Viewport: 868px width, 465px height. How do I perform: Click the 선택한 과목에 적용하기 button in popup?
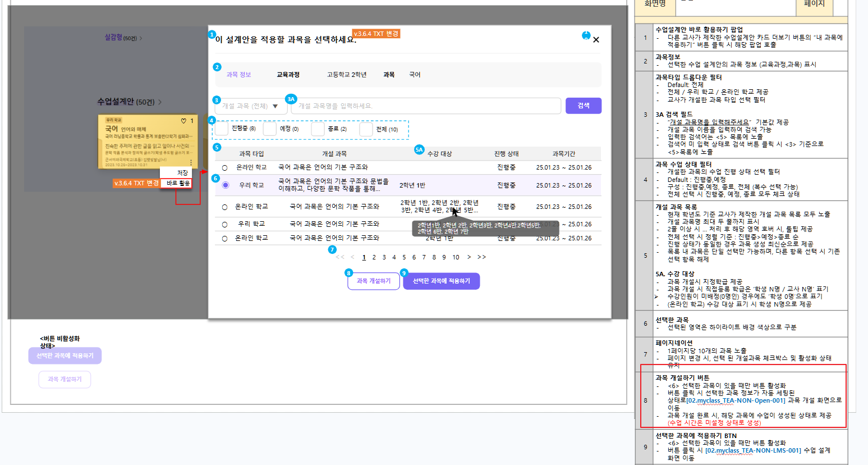pyautogui.click(x=441, y=281)
